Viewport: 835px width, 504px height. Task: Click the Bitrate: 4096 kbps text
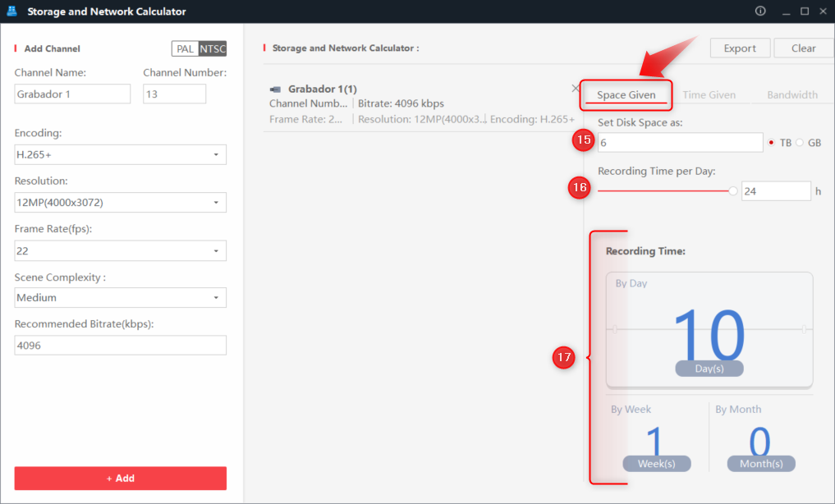click(x=401, y=103)
